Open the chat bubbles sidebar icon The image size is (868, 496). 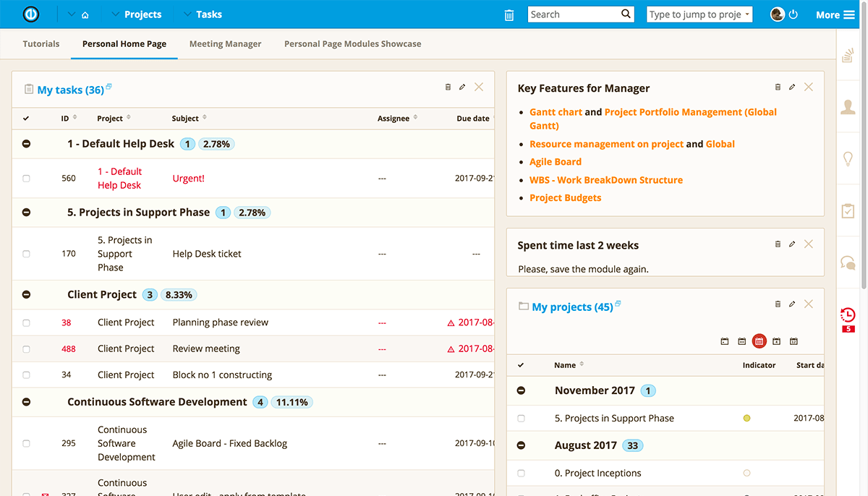pyautogui.click(x=848, y=262)
